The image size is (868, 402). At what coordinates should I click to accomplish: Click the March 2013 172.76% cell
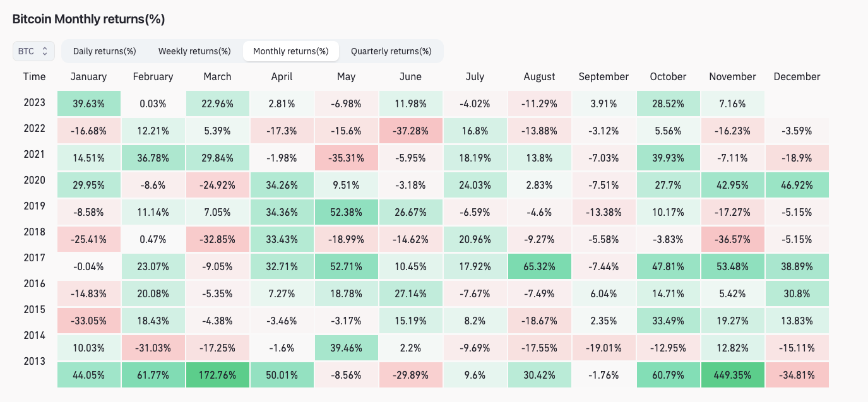tap(217, 375)
